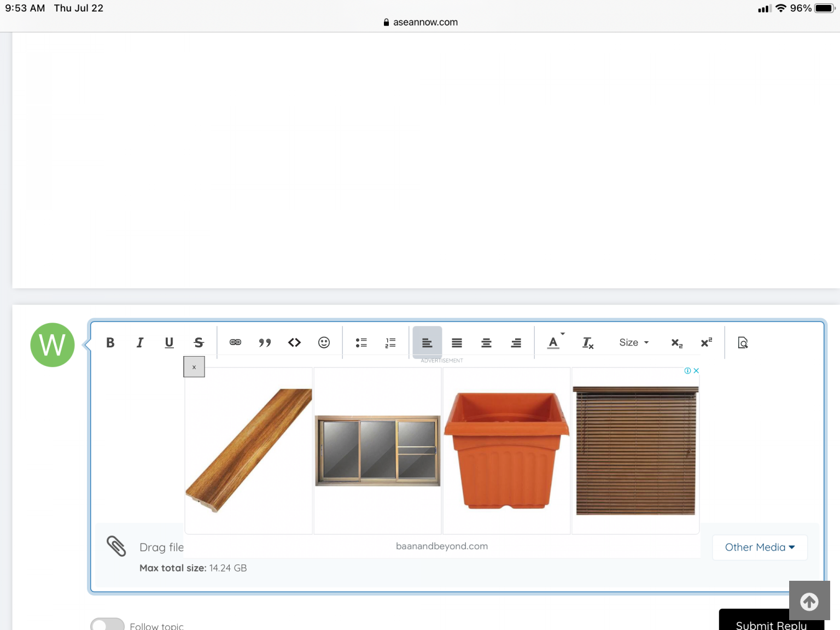The height and width of the screenshot is (630, 840).
Task: Insert a quote block
Action: (265, 343)
